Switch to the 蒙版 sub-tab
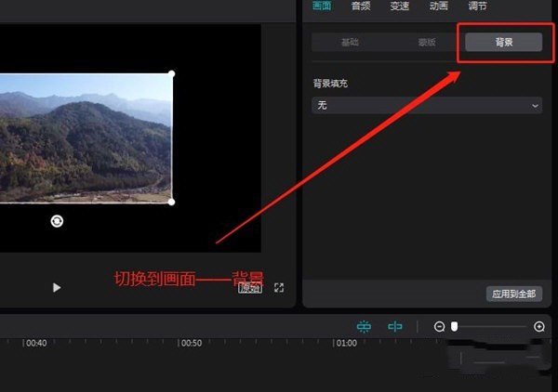This screenshot has width=558, height=392. [427, 43]
